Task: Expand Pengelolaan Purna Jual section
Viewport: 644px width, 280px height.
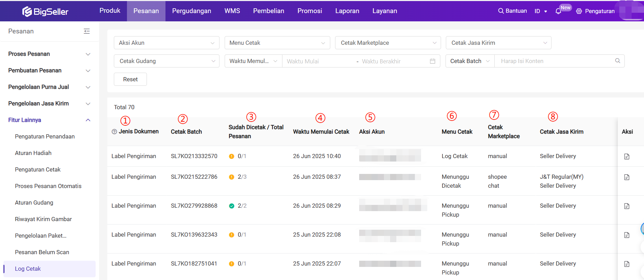Action: pyautogui.click(x=49, y=87)
